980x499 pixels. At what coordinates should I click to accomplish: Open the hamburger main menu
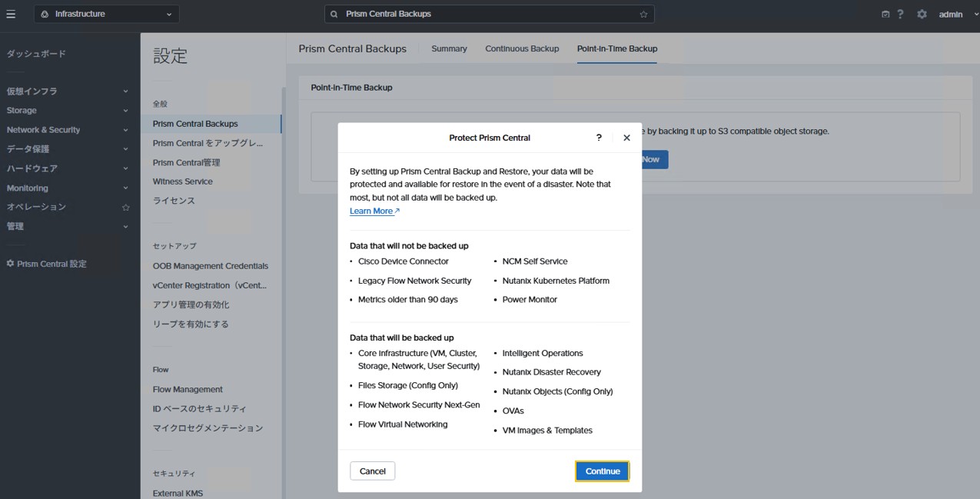[11, 14]
